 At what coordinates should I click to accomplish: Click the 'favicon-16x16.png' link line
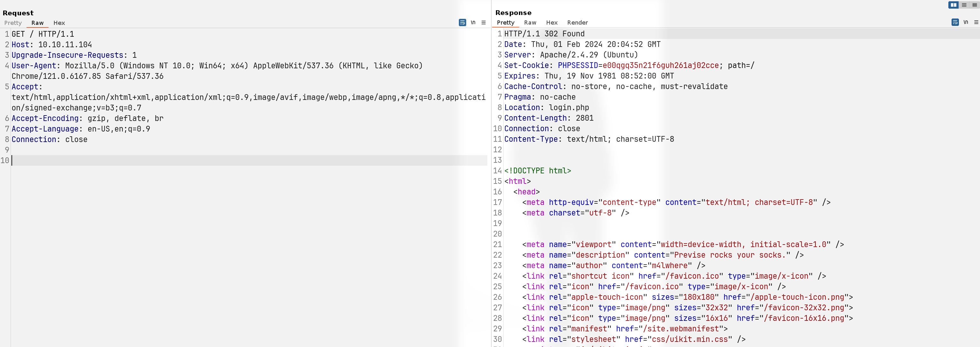(687, 318)
